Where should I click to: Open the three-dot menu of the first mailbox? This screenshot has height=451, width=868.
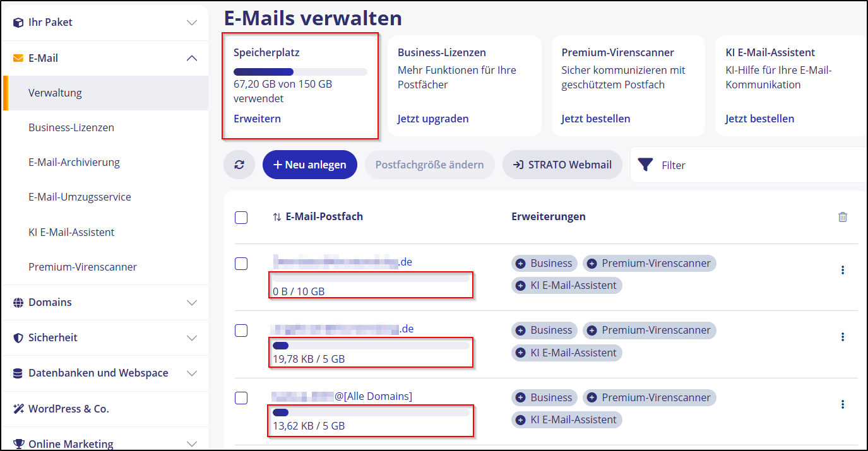843,269
